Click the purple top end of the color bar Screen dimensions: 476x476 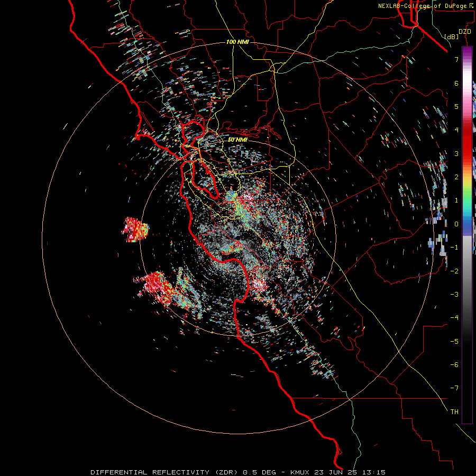click(x=467, y=52)
